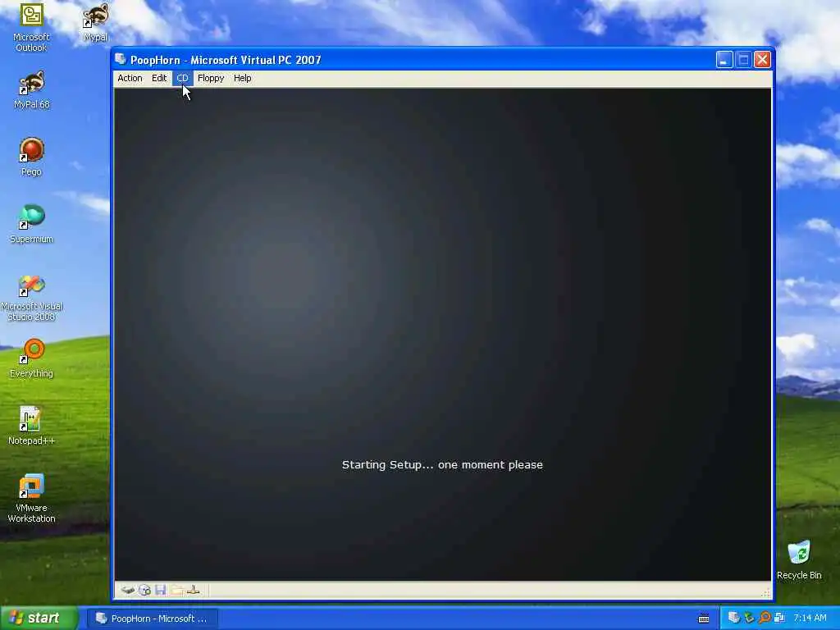Image resolution: width=840 pixels, height=630 pixels.
Task: Click the taskbar clock showing 7:14 AM
Action: pos(810,619)
